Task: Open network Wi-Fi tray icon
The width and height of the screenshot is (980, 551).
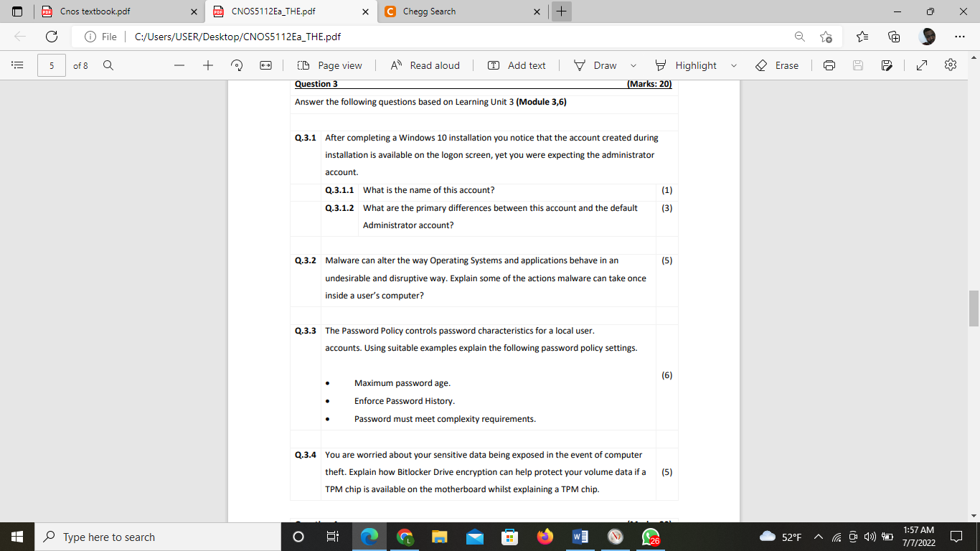Action: pyautogui.click(x=836, y=537)
